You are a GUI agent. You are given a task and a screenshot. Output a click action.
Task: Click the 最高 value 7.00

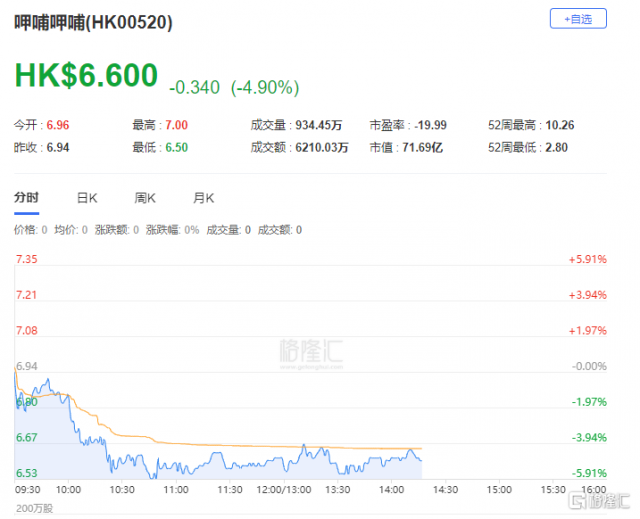point(176,125)
